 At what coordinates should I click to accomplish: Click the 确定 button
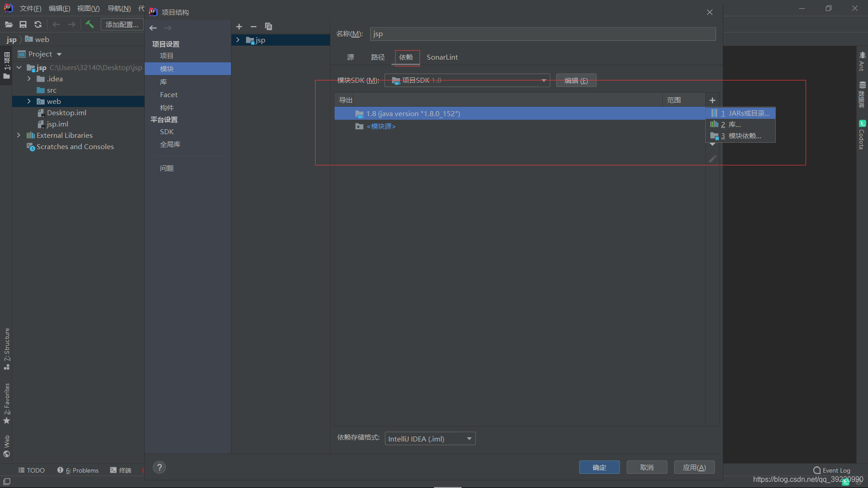point(599,467)
